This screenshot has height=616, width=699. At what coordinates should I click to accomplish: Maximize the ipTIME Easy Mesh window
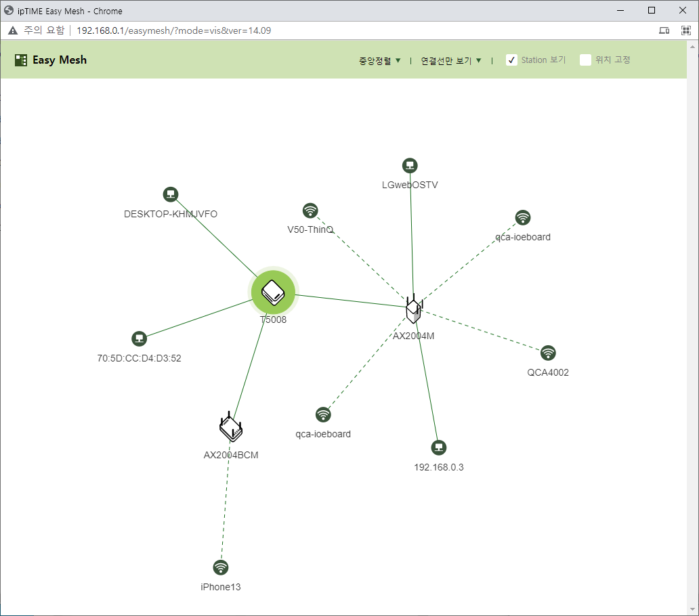click(652, 11)
